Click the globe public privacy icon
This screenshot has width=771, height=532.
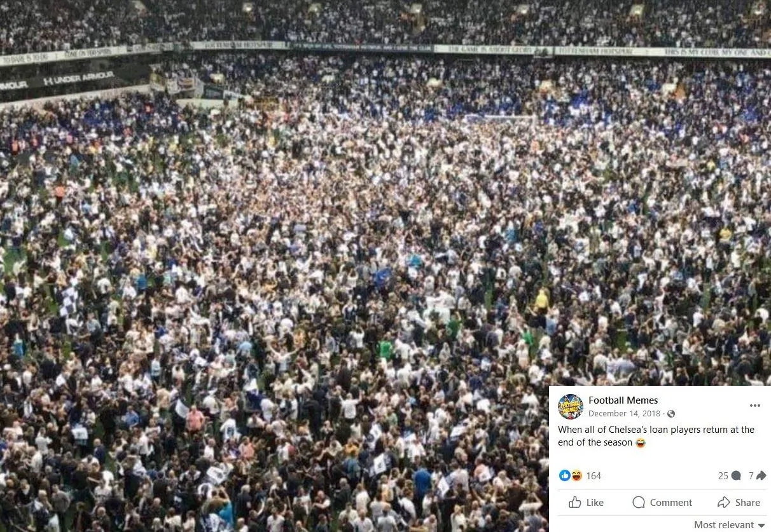pos(671,414)
